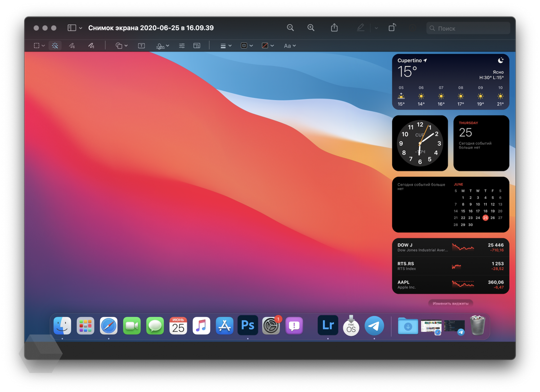
Task: Open the Border Color swatch picker
Action: tap(247, 46)
